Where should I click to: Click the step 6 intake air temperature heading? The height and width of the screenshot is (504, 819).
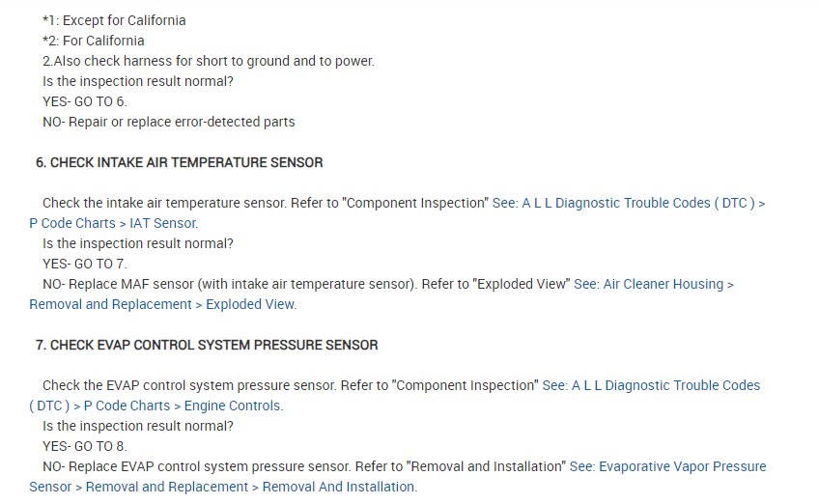click(x=180, y=162)
